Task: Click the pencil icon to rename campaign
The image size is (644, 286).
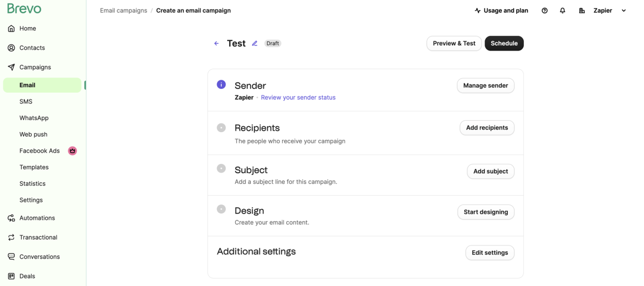Action: pyautogui.click(x=255, y=43)
